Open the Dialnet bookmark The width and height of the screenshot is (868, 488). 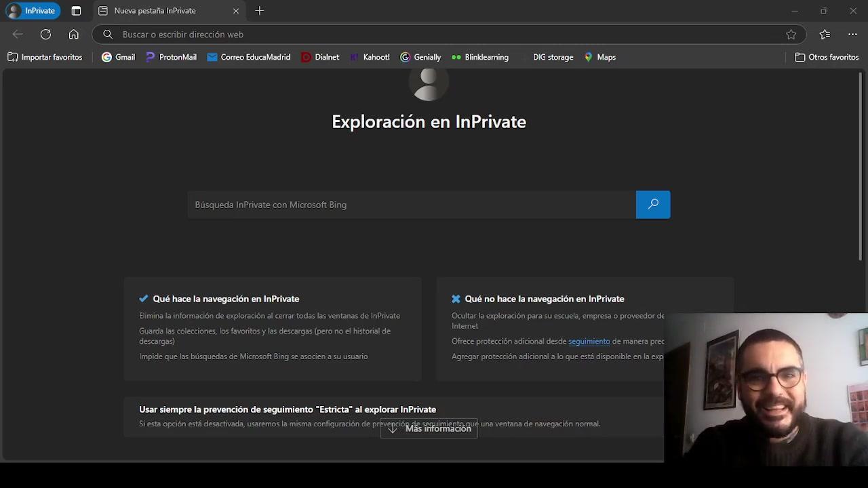[320, 57]
